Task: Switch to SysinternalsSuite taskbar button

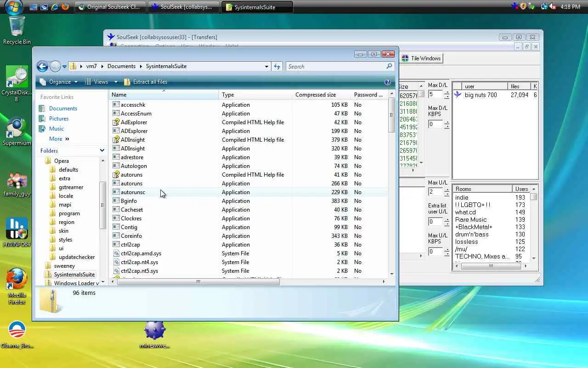Action: (x=257, y=7)
